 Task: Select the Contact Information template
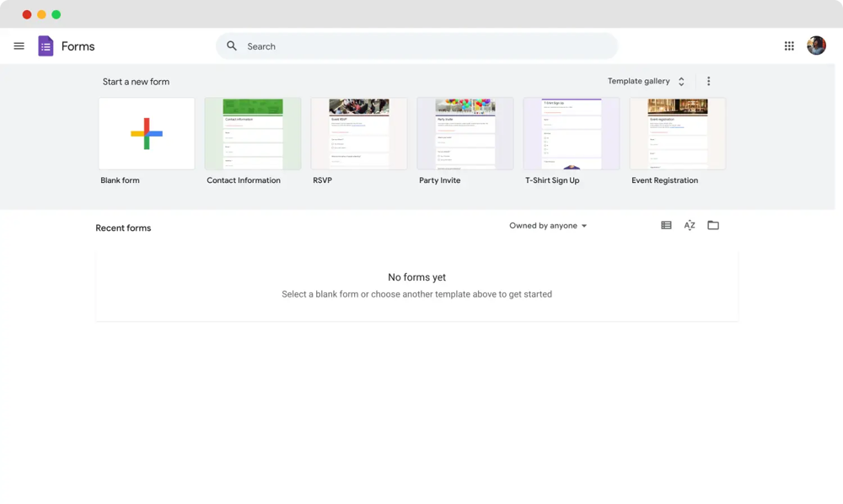pyautogui.click(x=253, y=134)
